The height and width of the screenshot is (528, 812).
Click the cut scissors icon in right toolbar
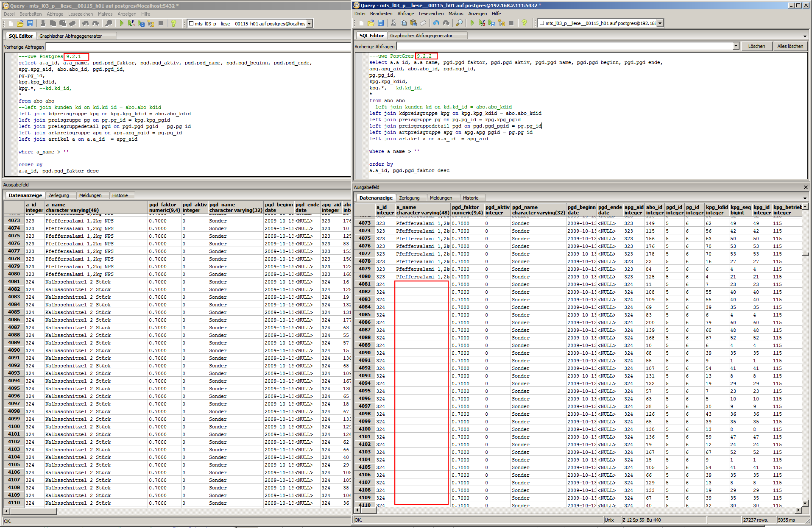pos(393,23)
